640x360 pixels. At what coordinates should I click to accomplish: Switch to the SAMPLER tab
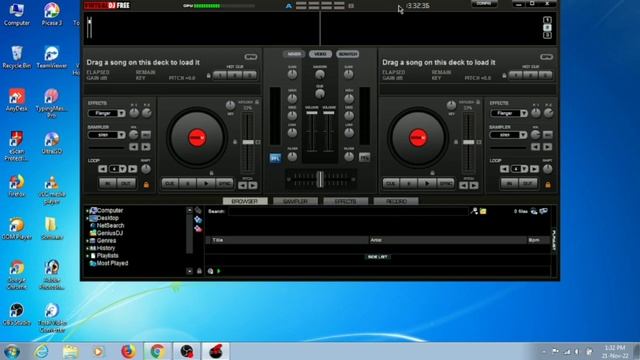295,201
